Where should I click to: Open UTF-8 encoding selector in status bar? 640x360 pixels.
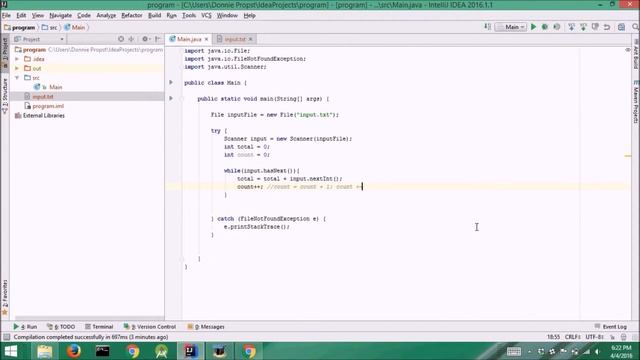click(595, 337)
